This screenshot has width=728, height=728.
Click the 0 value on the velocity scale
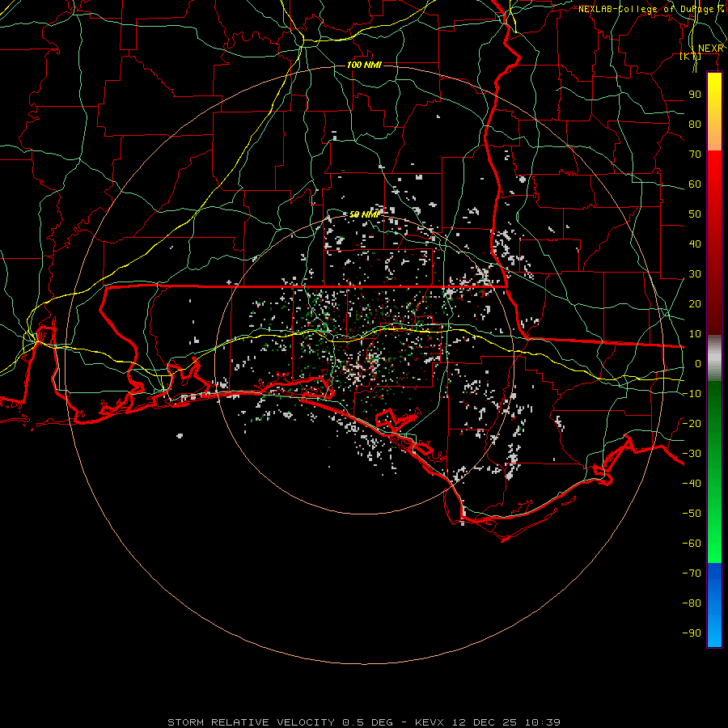[698, 364]
